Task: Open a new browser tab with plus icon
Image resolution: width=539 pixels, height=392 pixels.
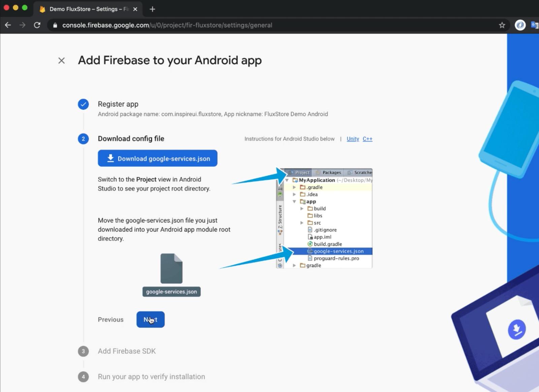Action: 152,9
